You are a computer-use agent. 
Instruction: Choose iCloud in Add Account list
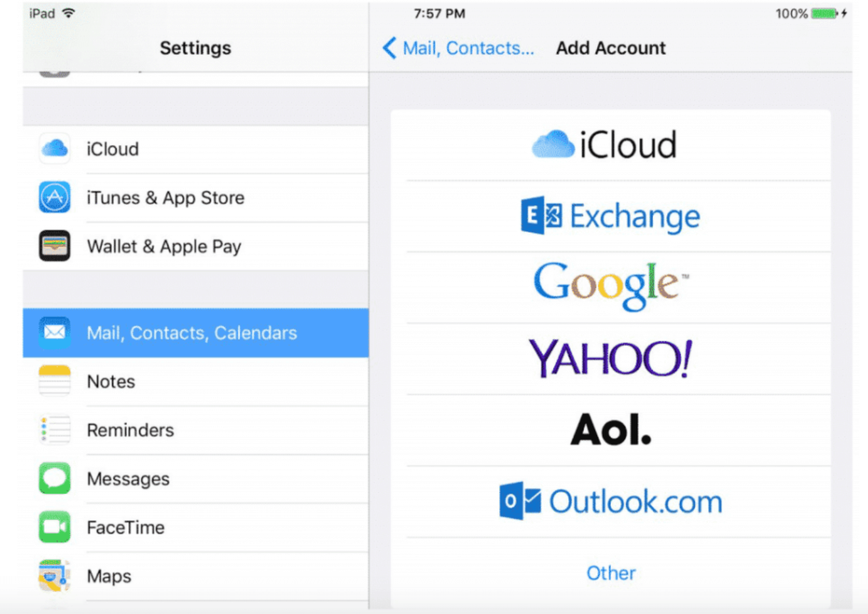[604, 144]
